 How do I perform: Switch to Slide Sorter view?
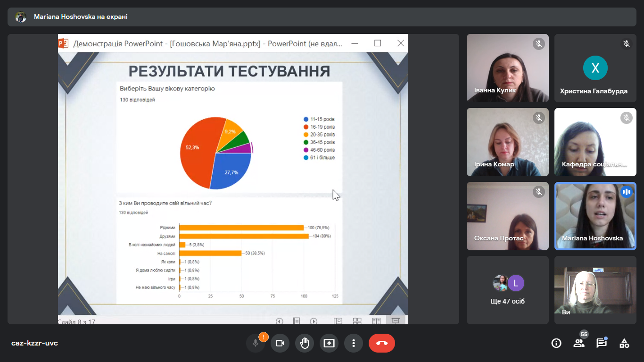point(357,321)
